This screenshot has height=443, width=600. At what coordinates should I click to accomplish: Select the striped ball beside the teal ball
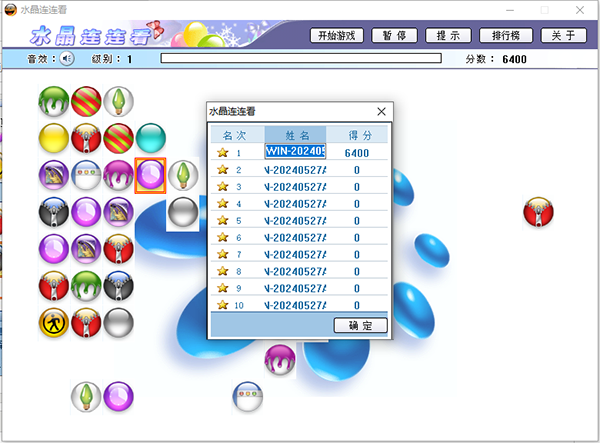(x=119, y=138)
